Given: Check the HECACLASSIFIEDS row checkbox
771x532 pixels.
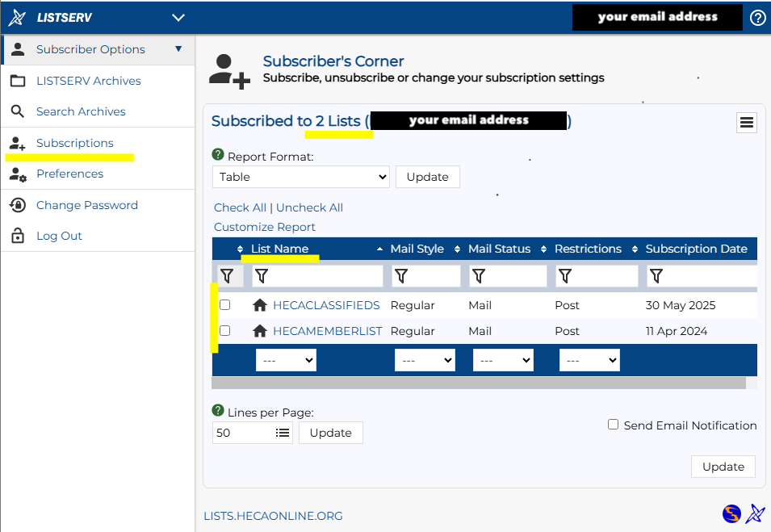Looking at the screenshot, I should [x=224, y=305].
